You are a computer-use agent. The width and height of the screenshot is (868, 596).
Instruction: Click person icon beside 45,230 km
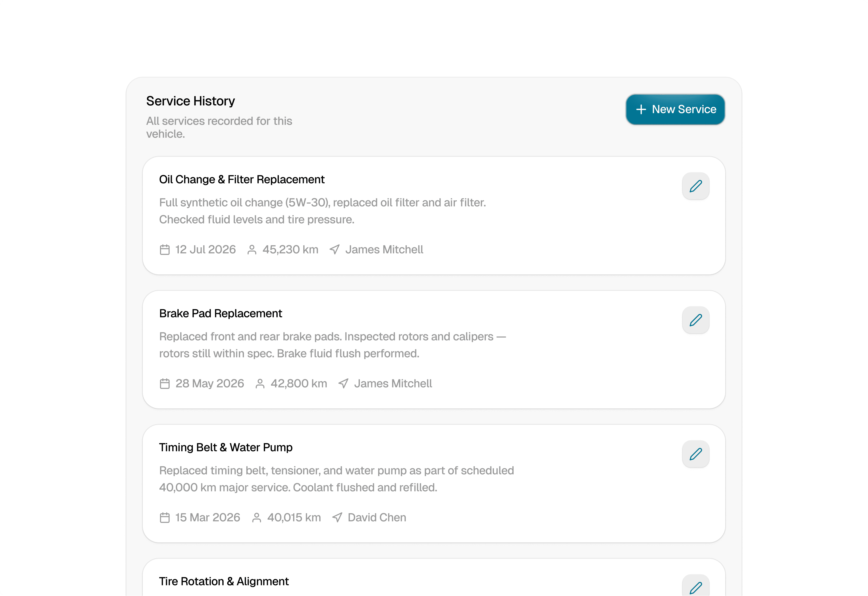(x=252, y=250)
